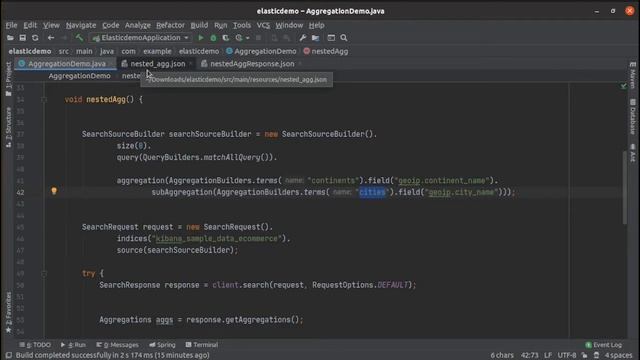Navigate back with the left arrow icon

click(51, 38)
